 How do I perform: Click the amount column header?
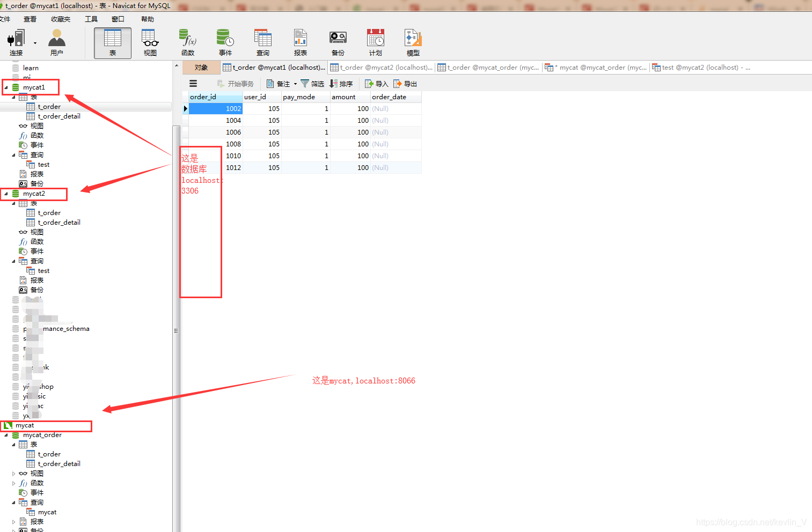click(x=350, y=97)
